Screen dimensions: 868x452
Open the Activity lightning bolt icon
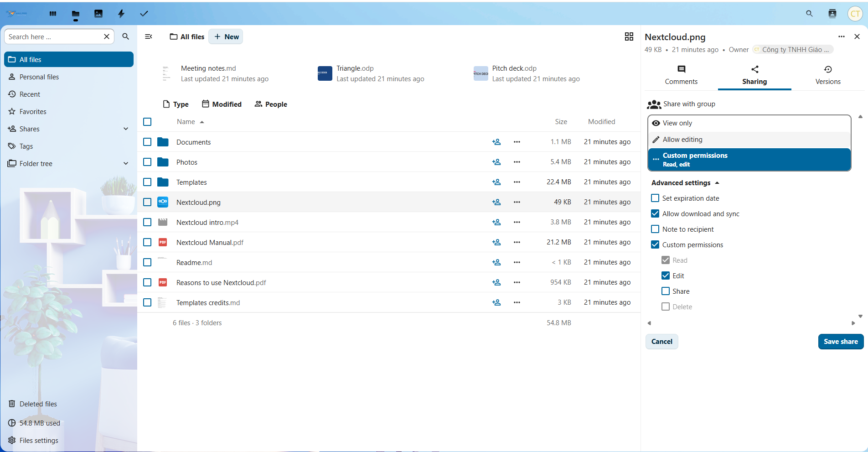(x=121, y=14)
